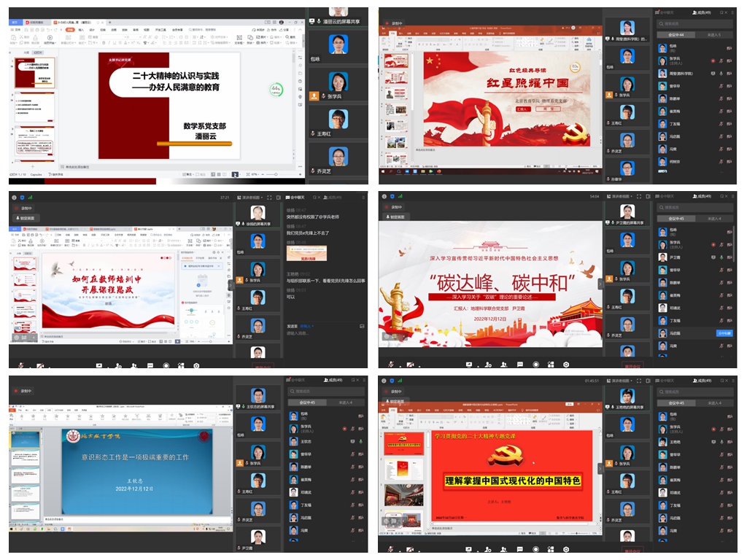This screenshot has height=560, width=747.
Task: Toggle 丁友福's microphone in 碳达峰 member list
Action: coord(721,321)
